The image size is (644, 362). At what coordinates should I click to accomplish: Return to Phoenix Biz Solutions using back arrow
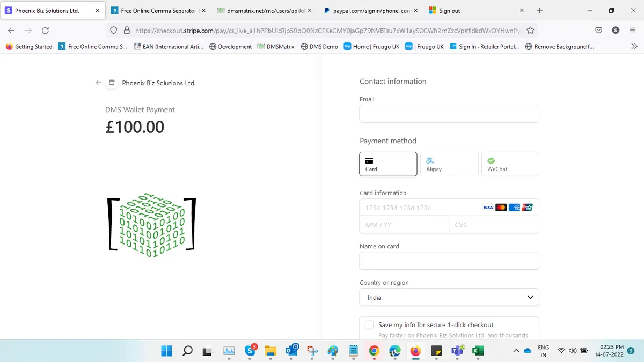click(98, 83)
